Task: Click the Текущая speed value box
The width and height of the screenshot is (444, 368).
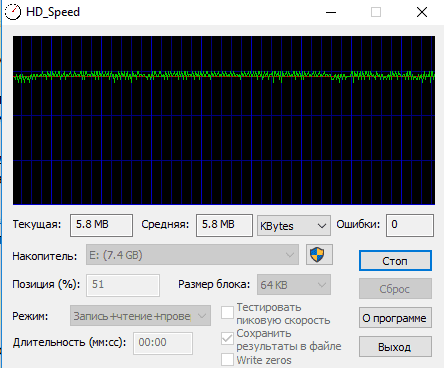Action: 101,225
